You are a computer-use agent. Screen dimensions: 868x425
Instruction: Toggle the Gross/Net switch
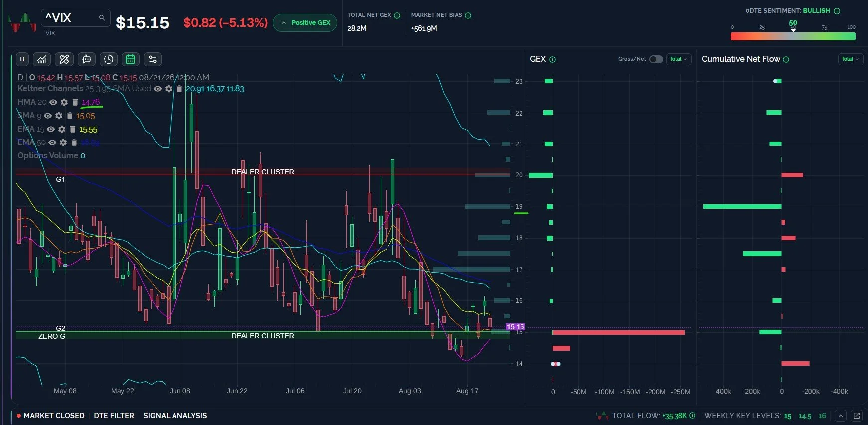[x=656, y=59]
